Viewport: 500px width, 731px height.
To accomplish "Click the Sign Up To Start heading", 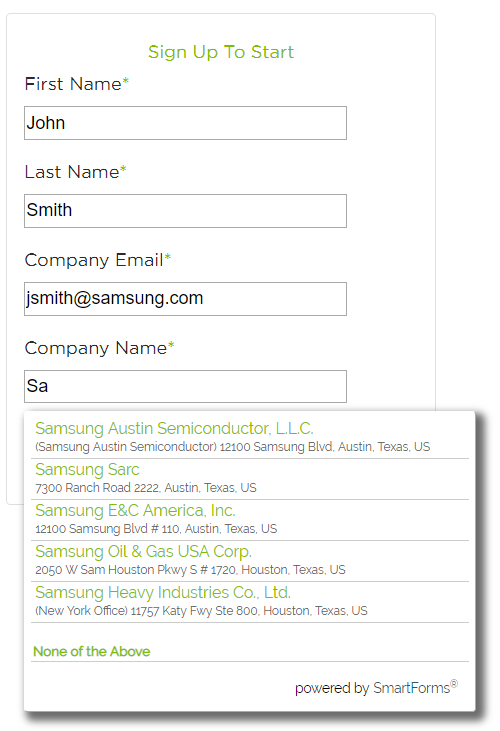I will (x=221, y=52).
